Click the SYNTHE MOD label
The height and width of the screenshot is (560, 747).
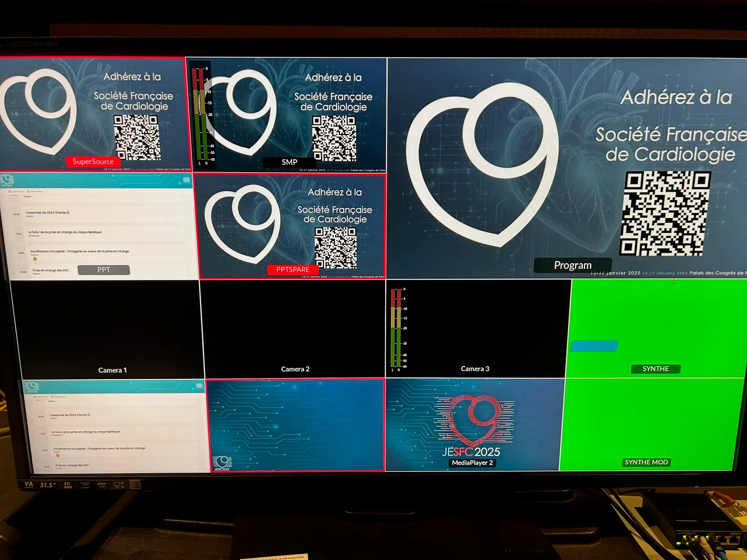pyautogui.click(x=646, y=462)
